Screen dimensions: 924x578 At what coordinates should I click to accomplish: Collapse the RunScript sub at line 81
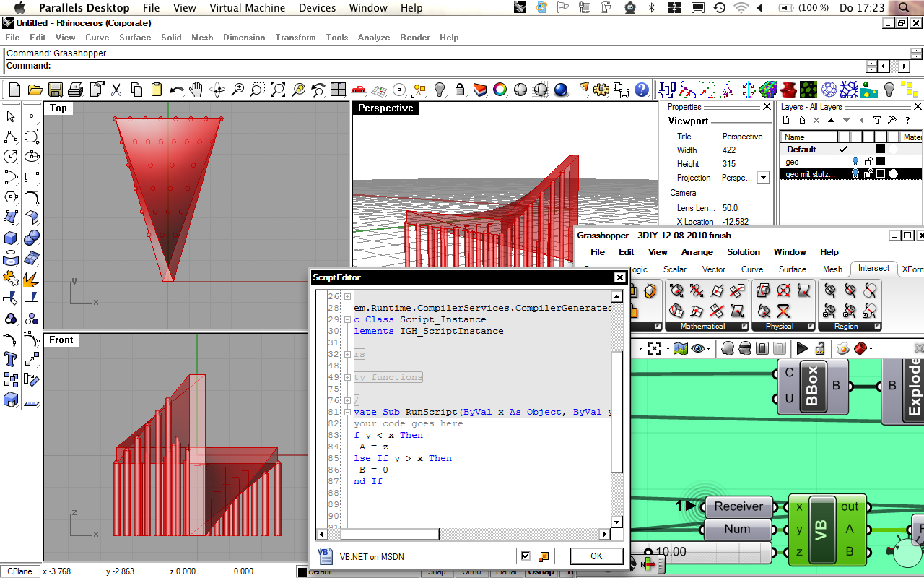pyautogui.click(x=347, y=412)
